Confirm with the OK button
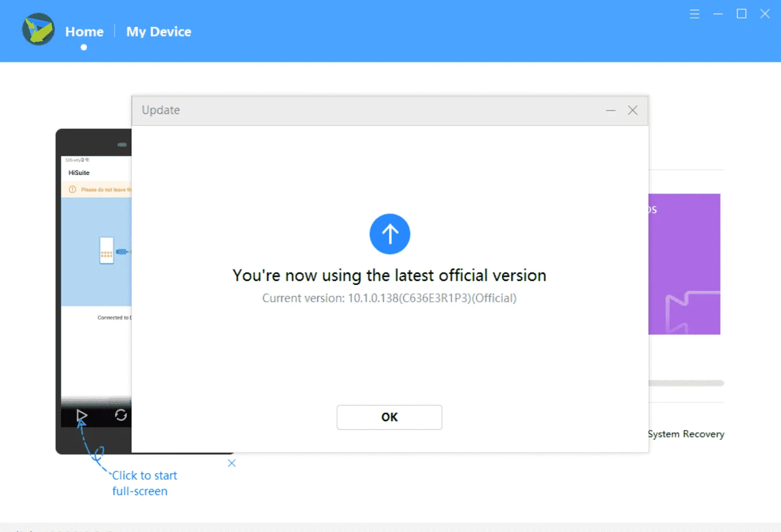781x532 pixels. pos(389,417)
